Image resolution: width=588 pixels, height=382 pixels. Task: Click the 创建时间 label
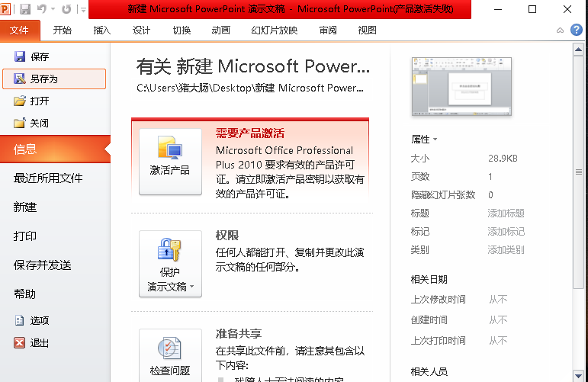click(x=429, y=320)
